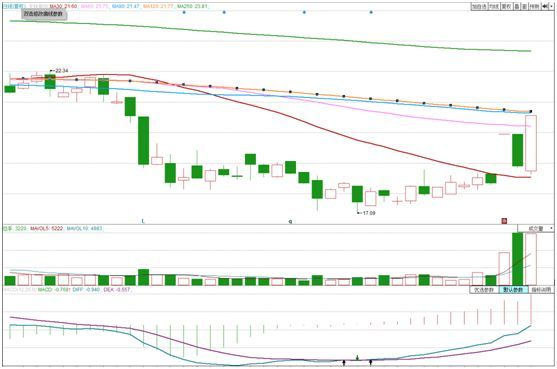Click the red info marker icon above volume panel

point(504,221)
